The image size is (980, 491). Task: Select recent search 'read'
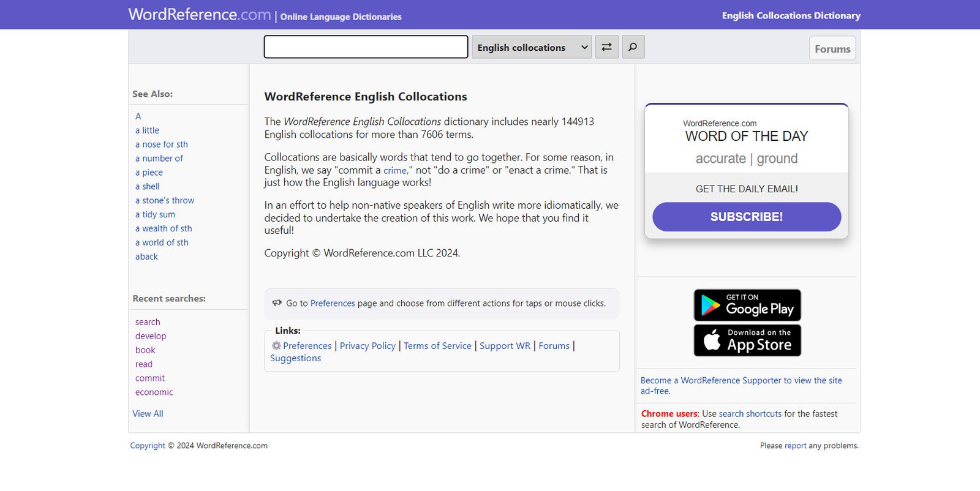pyautogui.click(x=144, y=364)
